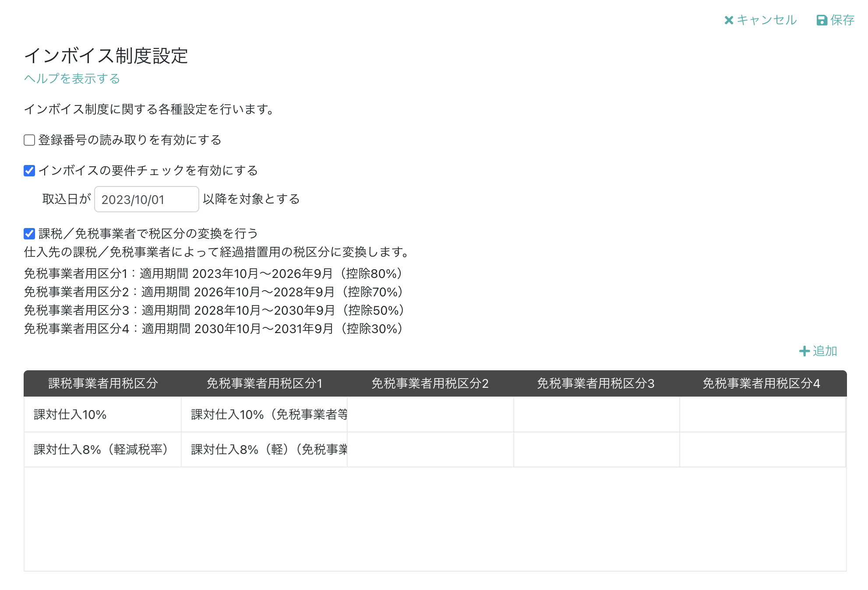Click the 免税事業者用区分4 period description line
Viewport: 868px width, 590px height.
[x=214, y=329]
